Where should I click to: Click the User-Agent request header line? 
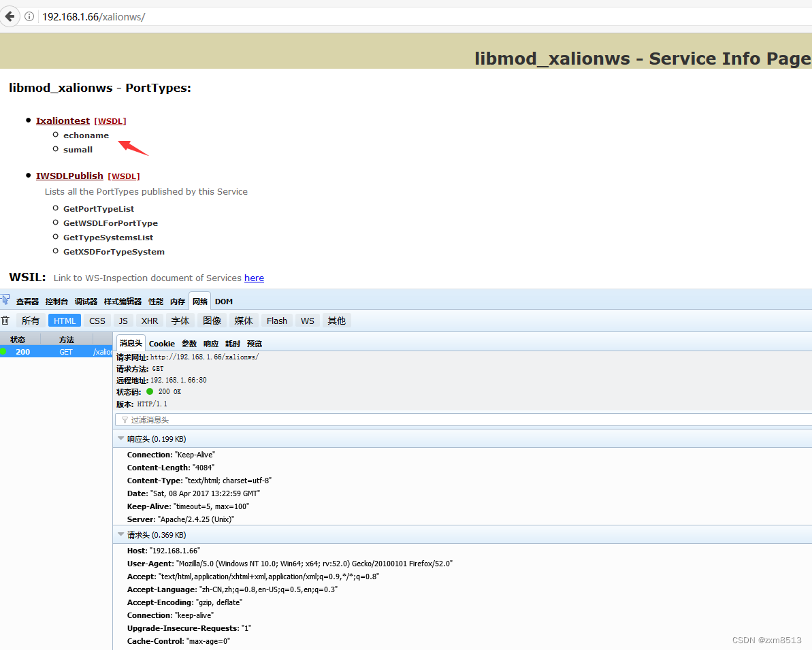coord(289,564)
